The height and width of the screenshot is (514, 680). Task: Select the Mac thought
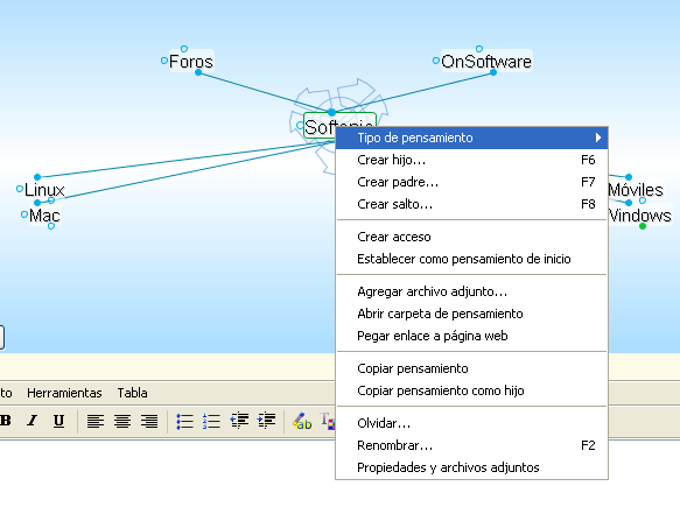click(45, 216)
